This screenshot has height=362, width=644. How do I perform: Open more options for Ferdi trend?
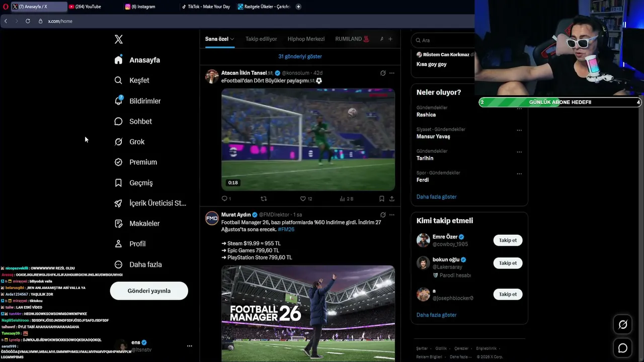pyautogui.click(x=519, y=174)
